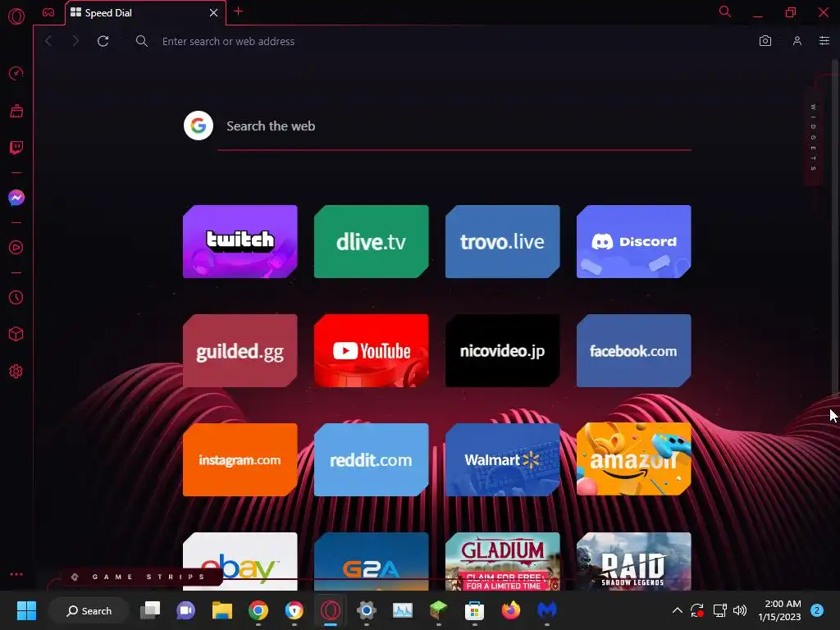
Task: Open File Explorer from taskbar
Action: 221,610
